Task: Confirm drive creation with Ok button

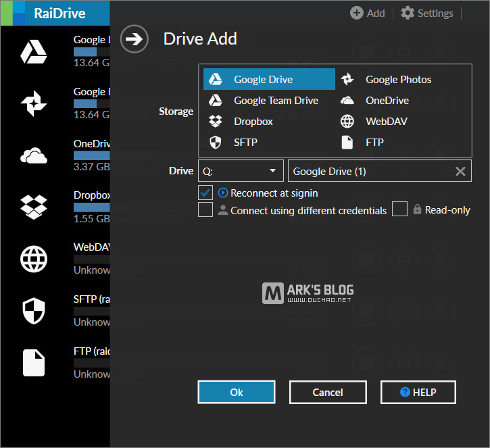Action: coord(237,392)
